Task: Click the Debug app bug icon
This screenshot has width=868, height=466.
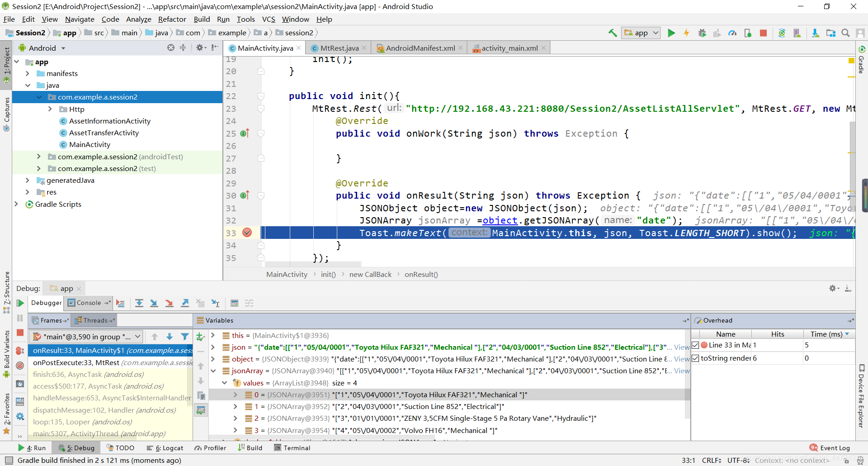Action: (x=702, y=33)
